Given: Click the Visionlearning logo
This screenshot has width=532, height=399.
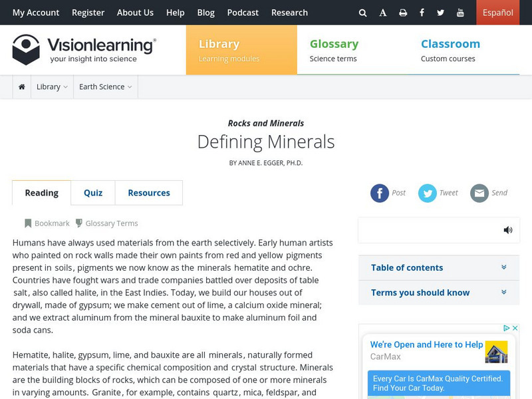Looking at the screenshot, I should [84, 49].
